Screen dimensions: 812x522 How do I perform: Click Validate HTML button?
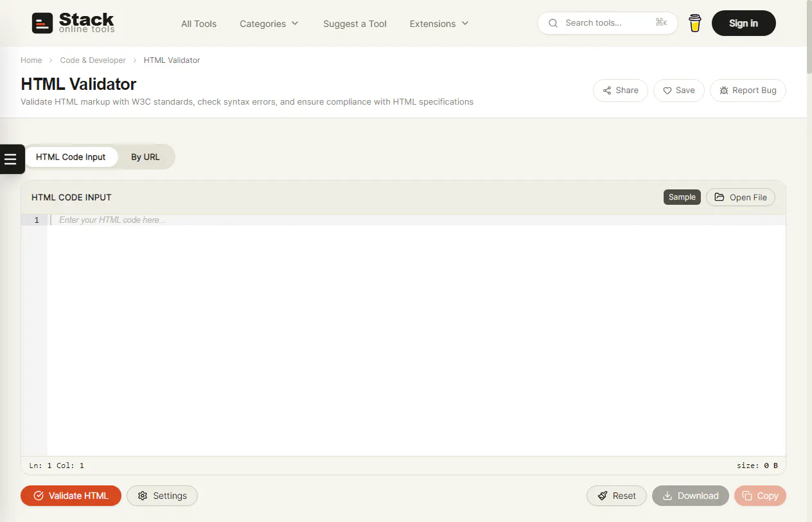click(71, 496)
